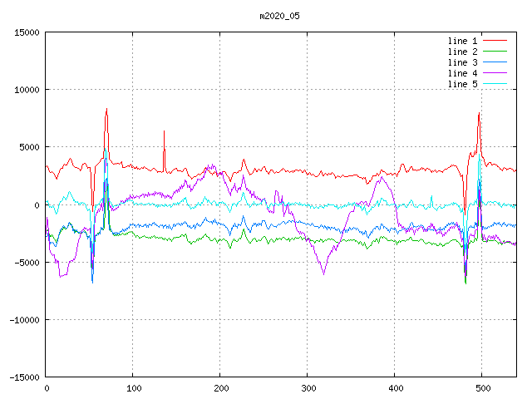Click the -10000 y-axis tick label
This screenshot has height=399, width=532.
[x=24, y=319]
